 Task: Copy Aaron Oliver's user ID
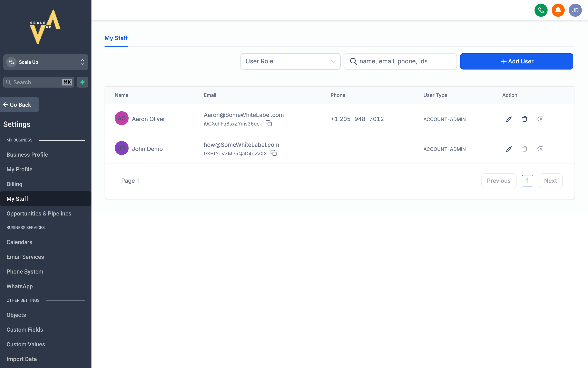pyautogui.click(x=268, y=123)
